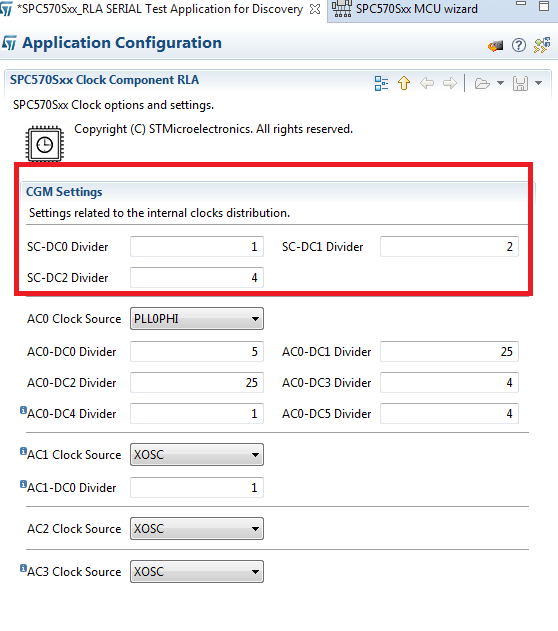Click the forward navigation arrow

click(x=450, y=83)
